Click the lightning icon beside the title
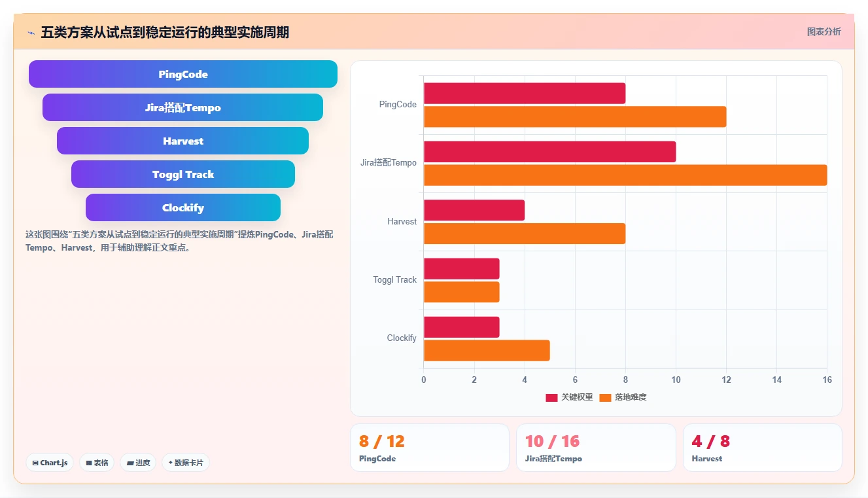This screenshot has height=498, width=868. click(31, 33)
